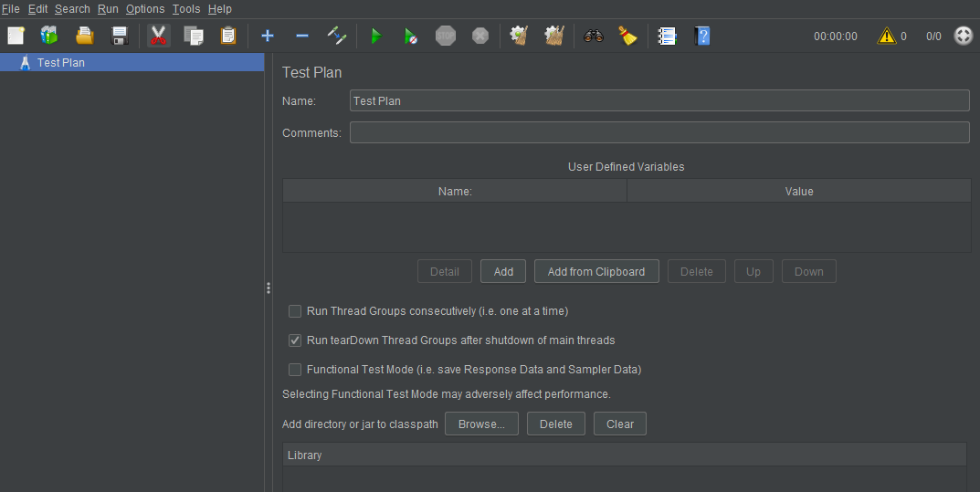
Task: Open the Function Helper dialog icon
Action: (668, 36)
